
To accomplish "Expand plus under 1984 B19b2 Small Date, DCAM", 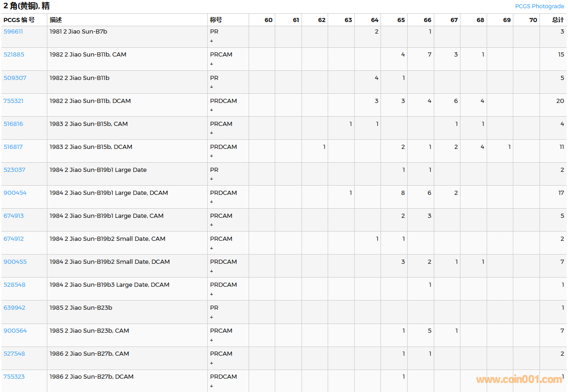I will [x=212, y=271].
